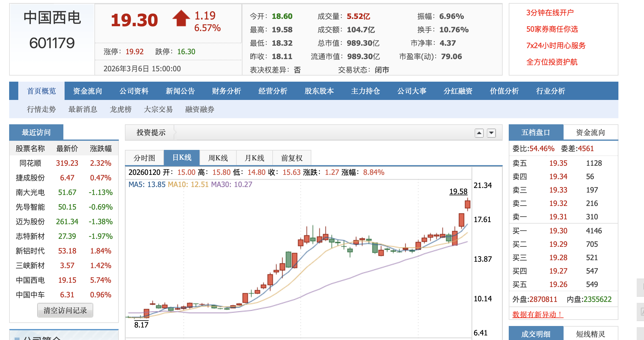644x340 pixels.
Task: Open 融资融券 sub-navigation link
Action: point(200,109)
